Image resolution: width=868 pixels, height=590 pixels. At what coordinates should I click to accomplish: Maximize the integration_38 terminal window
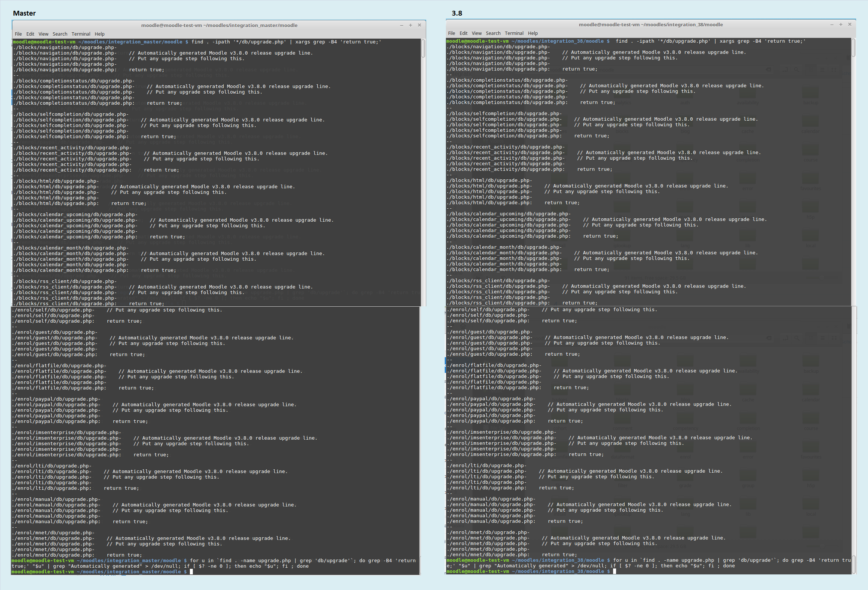[841, 25]
